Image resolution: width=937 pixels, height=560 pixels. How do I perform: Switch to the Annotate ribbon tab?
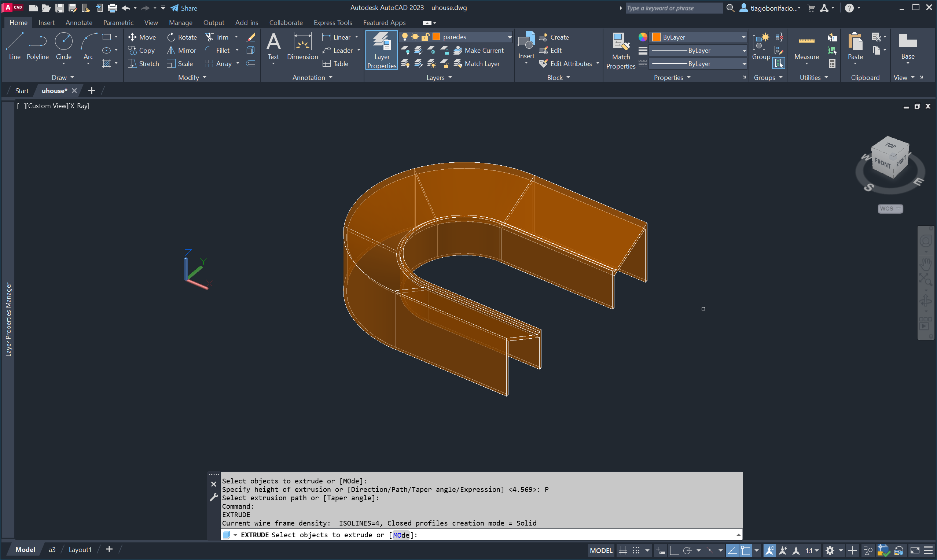point(79,23)
